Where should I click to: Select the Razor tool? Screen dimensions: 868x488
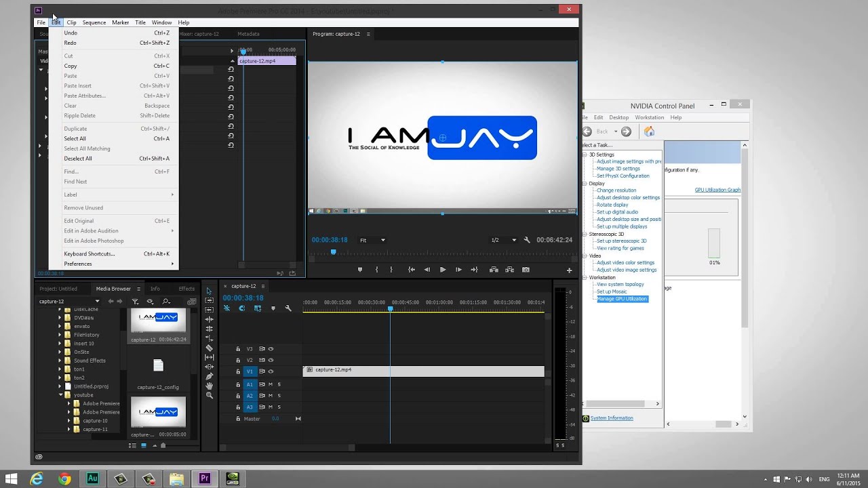tap(209, 348)
